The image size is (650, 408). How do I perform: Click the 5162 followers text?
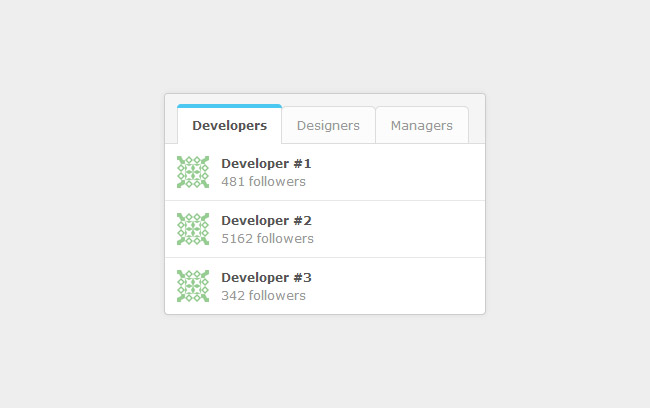[267, 239]
